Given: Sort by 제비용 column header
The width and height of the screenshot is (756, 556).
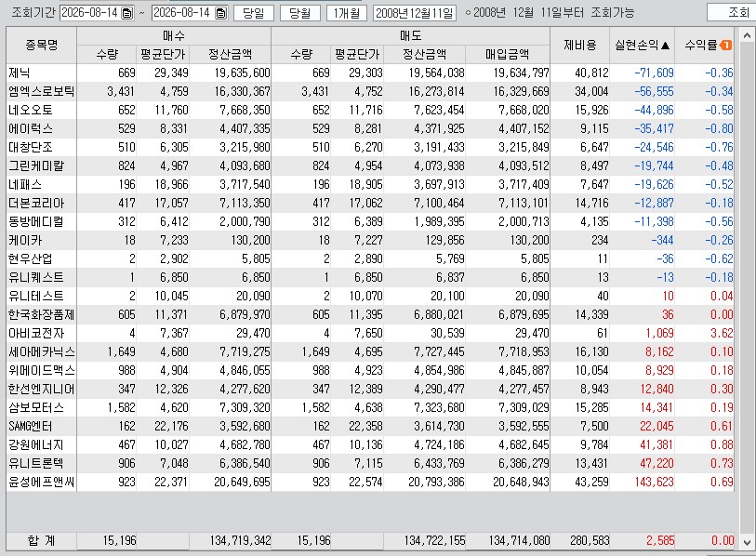Looking at the screenshot, I should pyautogui.click(x=580, y=46).
